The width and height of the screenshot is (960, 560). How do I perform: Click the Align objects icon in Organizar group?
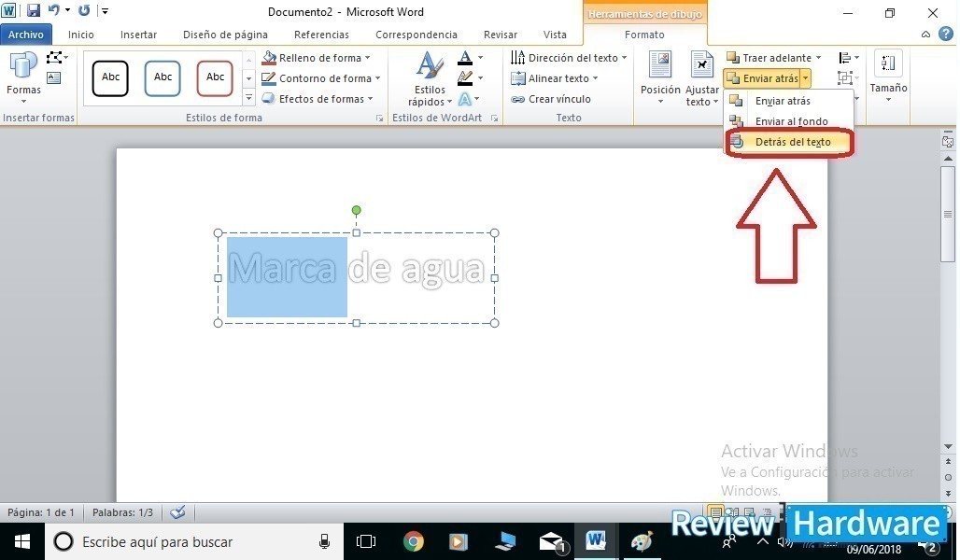click(x=845, y=58)
